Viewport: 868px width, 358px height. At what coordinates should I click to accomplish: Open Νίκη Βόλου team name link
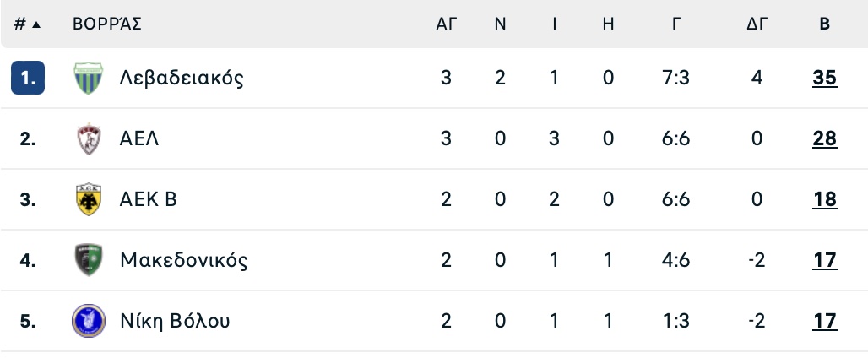175,321
